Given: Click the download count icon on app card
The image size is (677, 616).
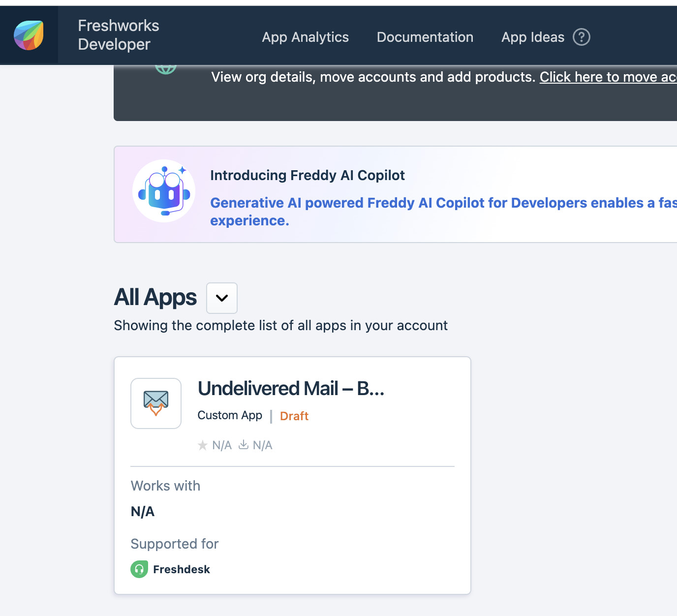Looking at the screenshot, I should point(244,445).
